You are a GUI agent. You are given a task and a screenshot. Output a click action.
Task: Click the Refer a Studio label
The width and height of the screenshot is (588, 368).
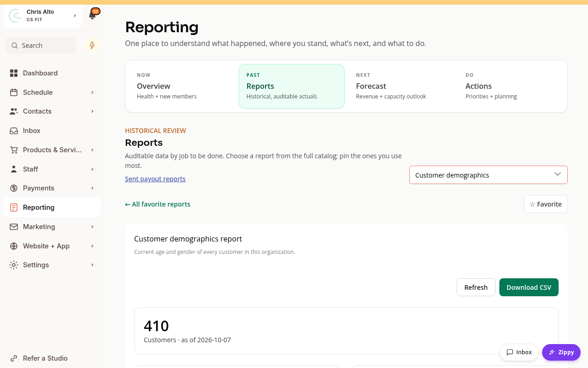(45, 358)
